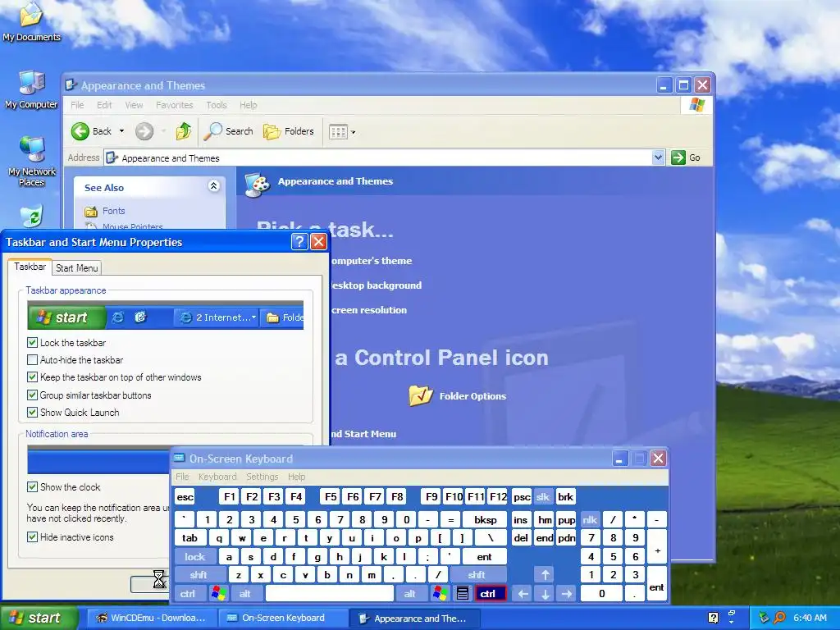Click the F5 key on the On-Screen Keyboard

pos(331,496)
